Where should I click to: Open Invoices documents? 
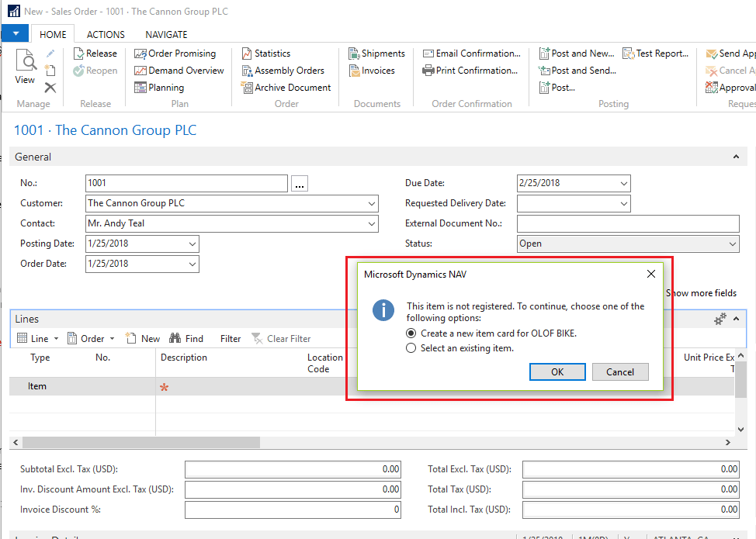tap(372, 71)
